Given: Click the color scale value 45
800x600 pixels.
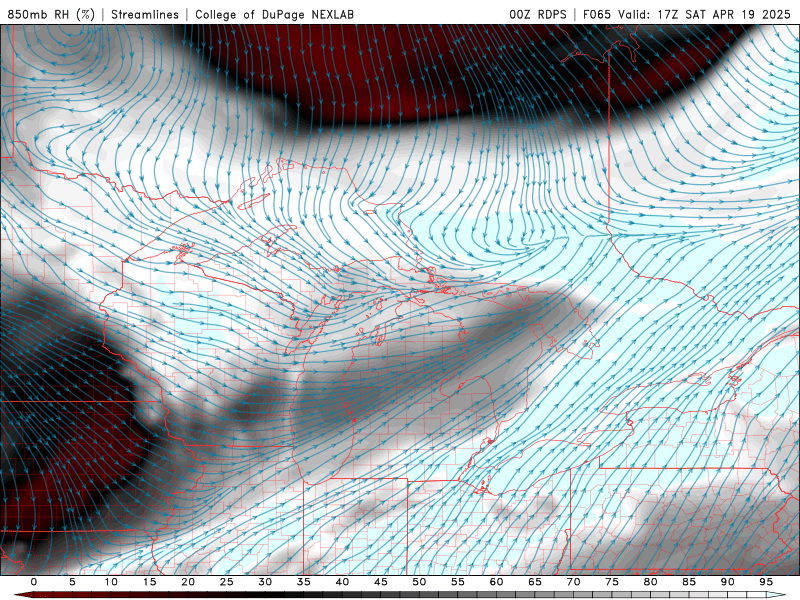Looking at the screenshot, I should [380, 582].
